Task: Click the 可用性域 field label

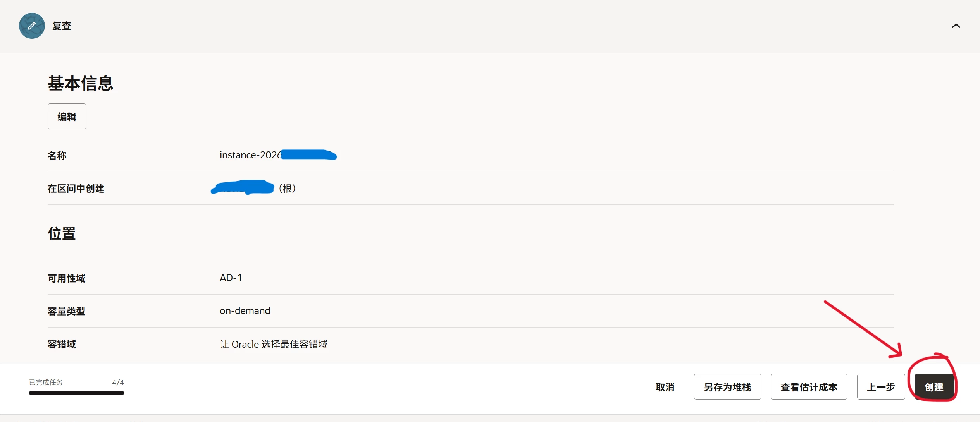Action: point(66,278)
